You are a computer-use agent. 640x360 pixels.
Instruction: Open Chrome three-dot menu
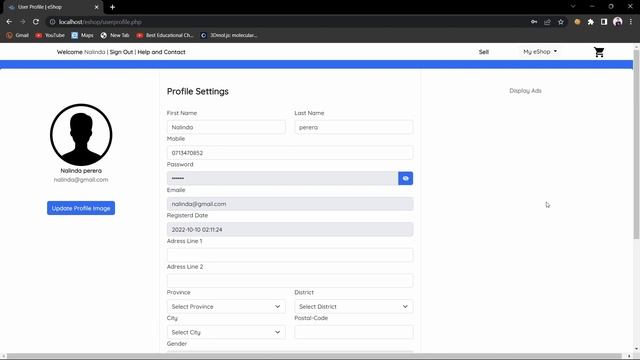(631, 22)
